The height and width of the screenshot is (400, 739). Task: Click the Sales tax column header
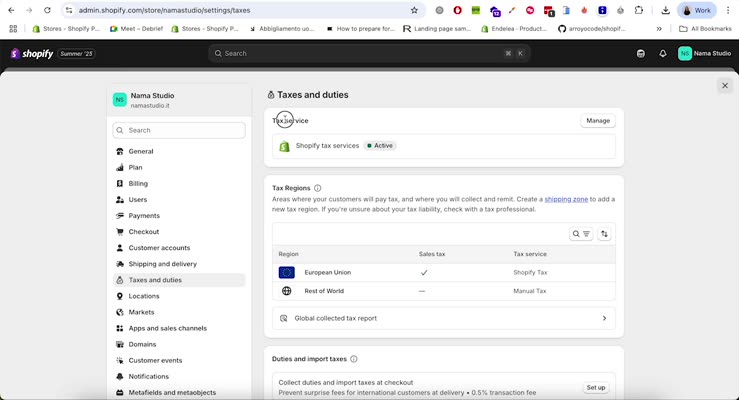click(x=432, y=254)
